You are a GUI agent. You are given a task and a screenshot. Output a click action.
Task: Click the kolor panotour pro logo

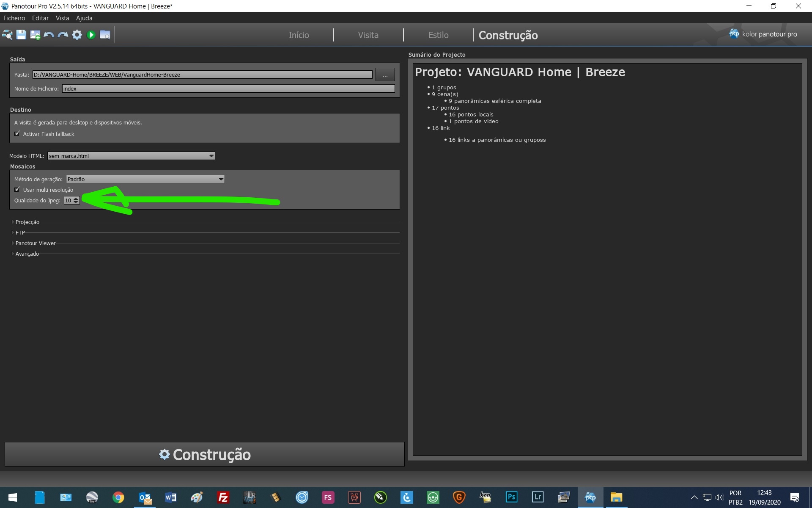point(763,34)
